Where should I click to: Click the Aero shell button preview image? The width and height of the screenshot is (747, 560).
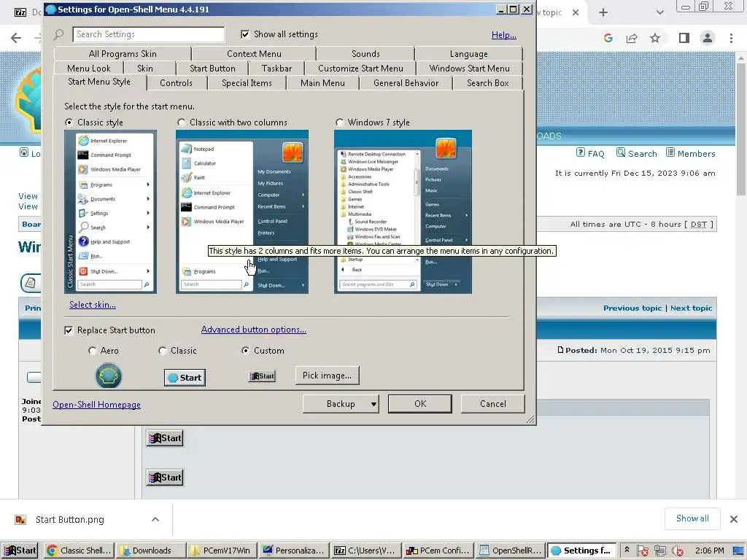coord(109,376)
